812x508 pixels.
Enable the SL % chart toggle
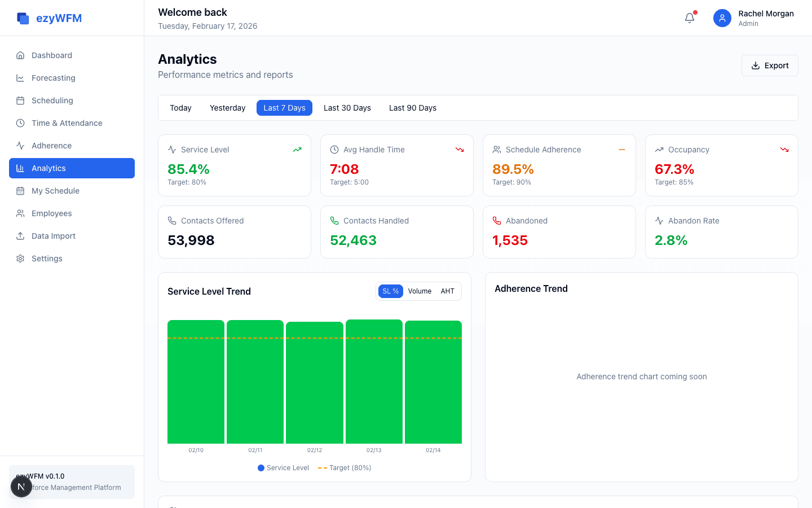[390, 291]
